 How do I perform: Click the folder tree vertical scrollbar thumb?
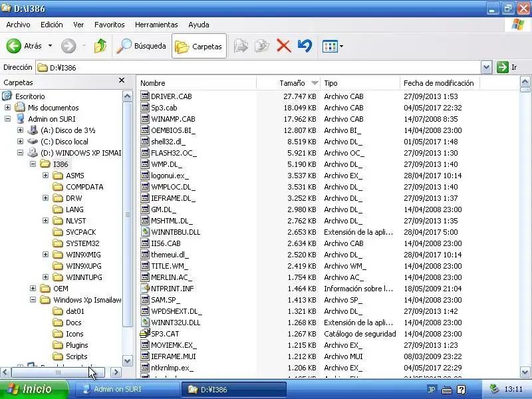(x=127, y=214)
